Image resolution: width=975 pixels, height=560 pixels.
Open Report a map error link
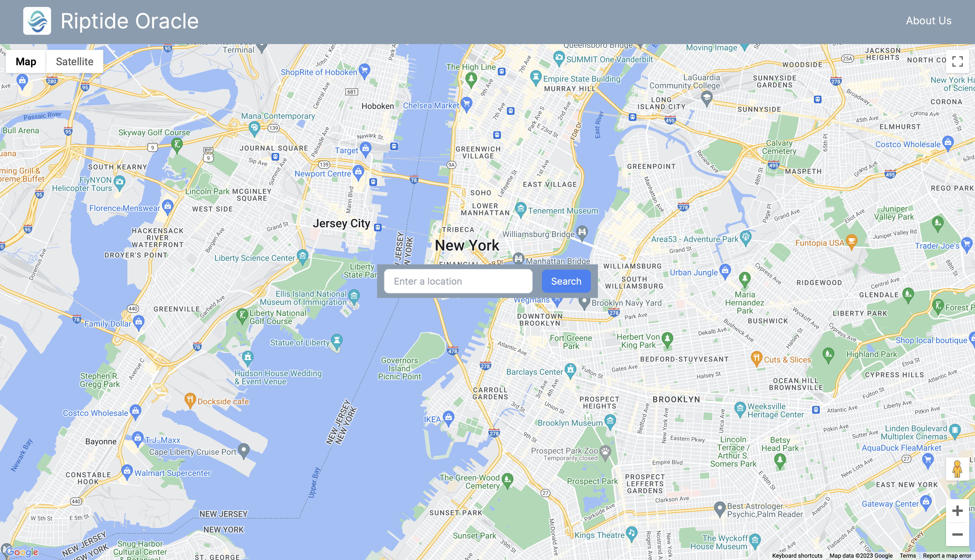point(947,556)
